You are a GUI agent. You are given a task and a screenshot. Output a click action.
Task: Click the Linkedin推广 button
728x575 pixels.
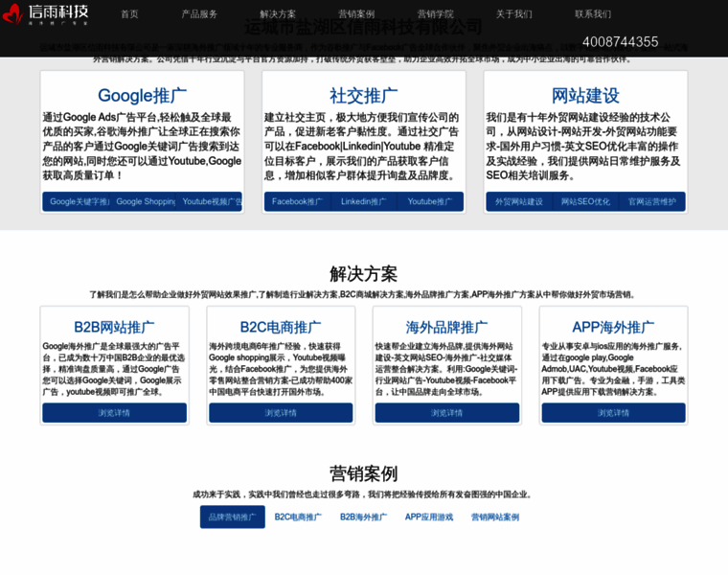click(364, 201)
